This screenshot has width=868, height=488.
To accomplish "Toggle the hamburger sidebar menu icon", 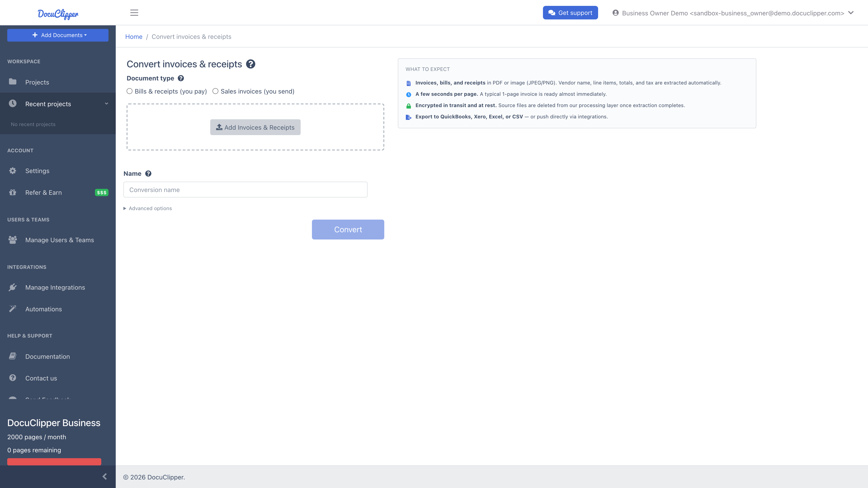I will [x=134, y=13].
